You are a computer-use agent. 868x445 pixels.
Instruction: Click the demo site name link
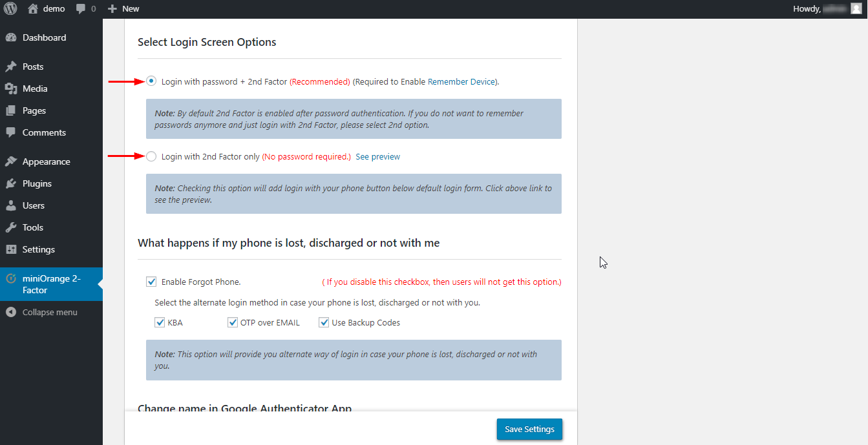click(54, 9)
